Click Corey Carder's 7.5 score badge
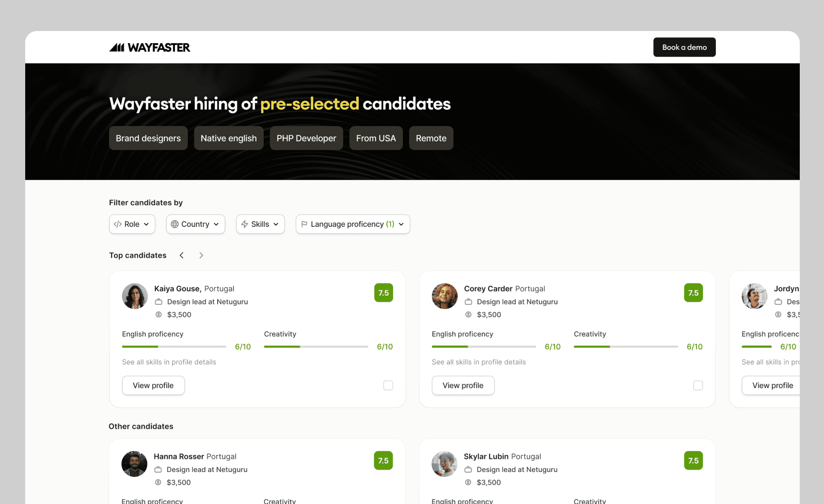The width and height of the screenshot is (824, 504). pyautogui.click(x=694, y=293)
